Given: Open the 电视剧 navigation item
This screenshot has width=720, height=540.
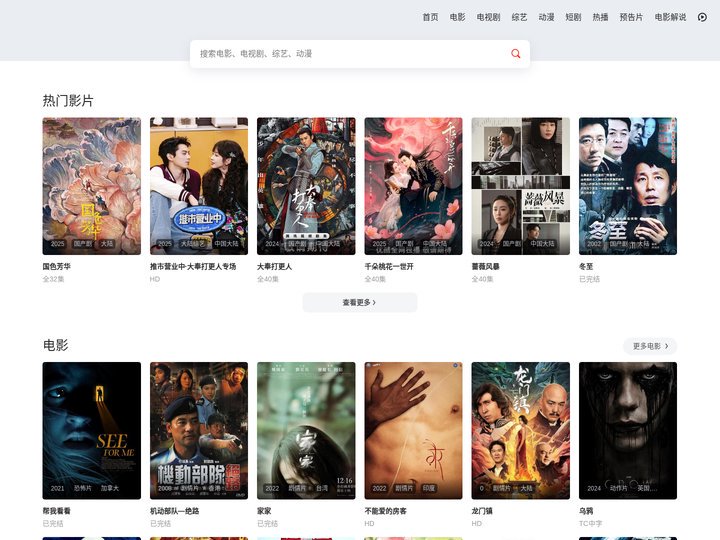Looking at the screenshot, I should [488, 17].
